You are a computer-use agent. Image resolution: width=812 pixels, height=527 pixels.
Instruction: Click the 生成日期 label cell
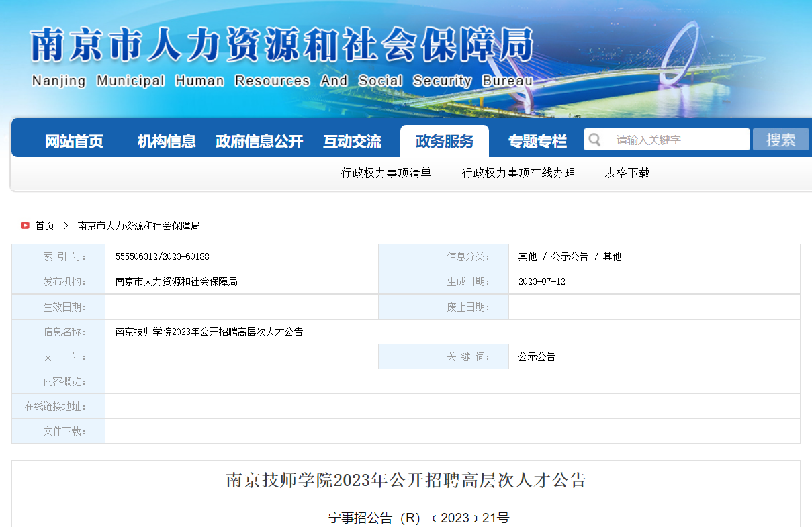coord(444,281)
